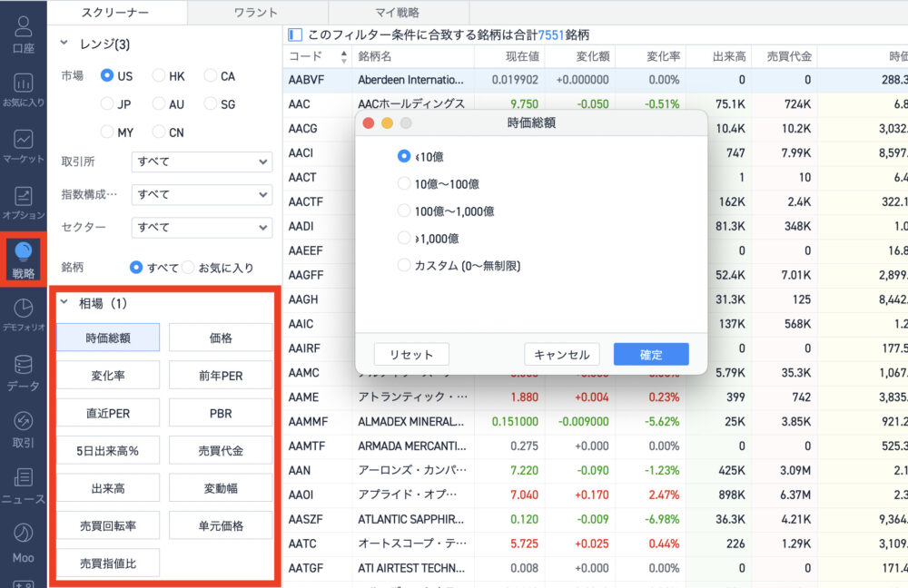Switch to the ワラント tab
Screen dimensions: 908x588
pyautogui.click(x=255, y=14)
